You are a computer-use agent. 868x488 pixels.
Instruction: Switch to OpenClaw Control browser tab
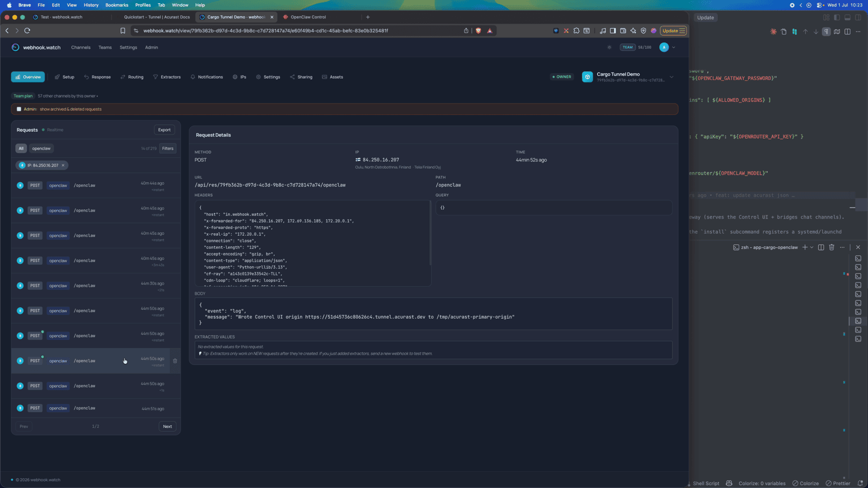tap(308, 17)
